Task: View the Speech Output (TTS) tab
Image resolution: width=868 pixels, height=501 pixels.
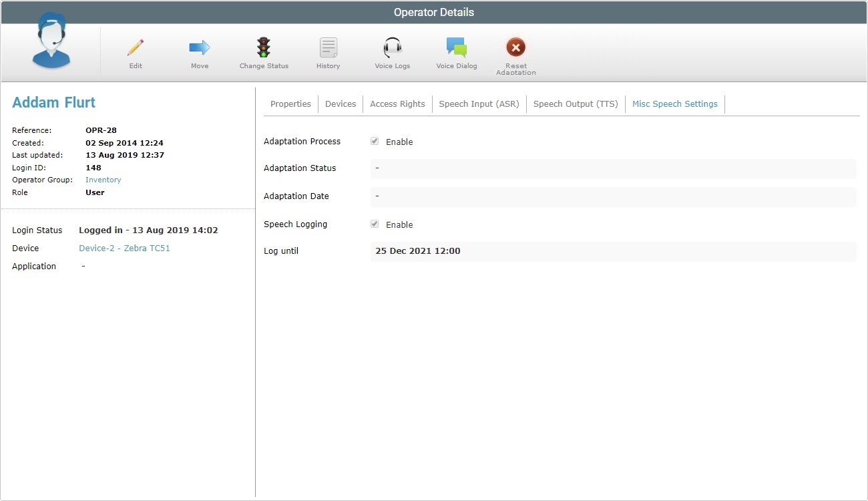Action: [576, 104]
